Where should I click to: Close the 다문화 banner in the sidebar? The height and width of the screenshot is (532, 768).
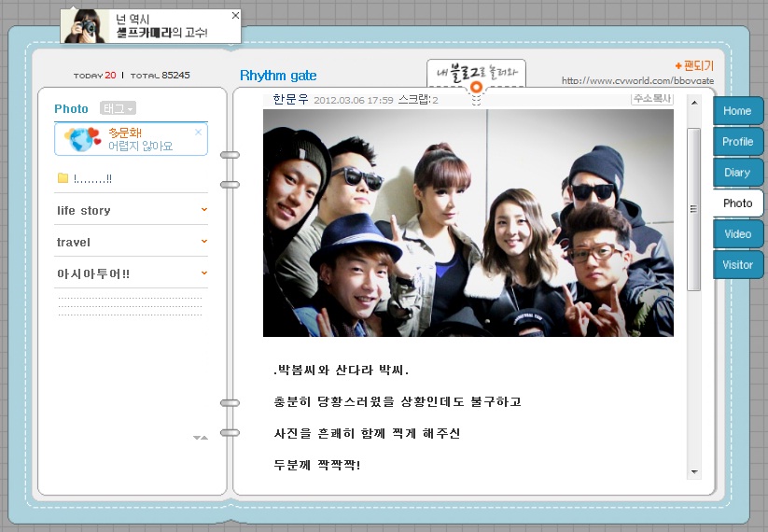tap(198, 133)
